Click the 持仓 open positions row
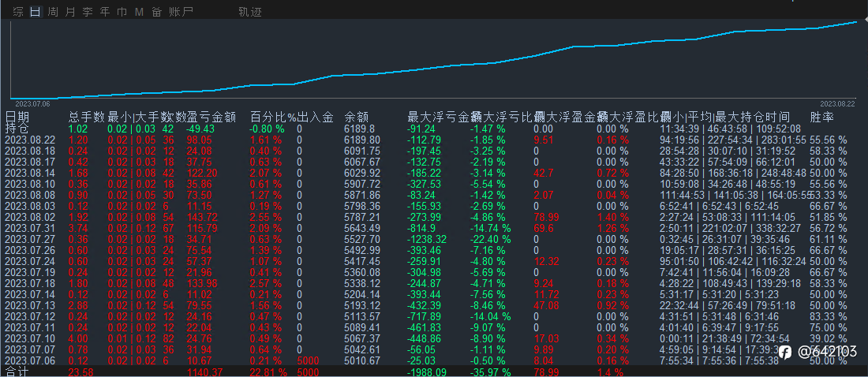Image resolution: width=868 pixels, height=377 pixels. 434,129
